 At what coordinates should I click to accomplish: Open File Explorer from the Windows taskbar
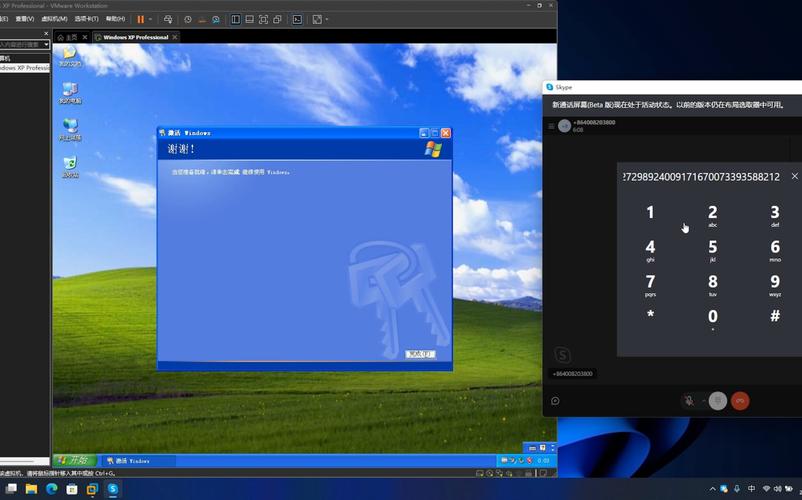[x=31, y=489]
